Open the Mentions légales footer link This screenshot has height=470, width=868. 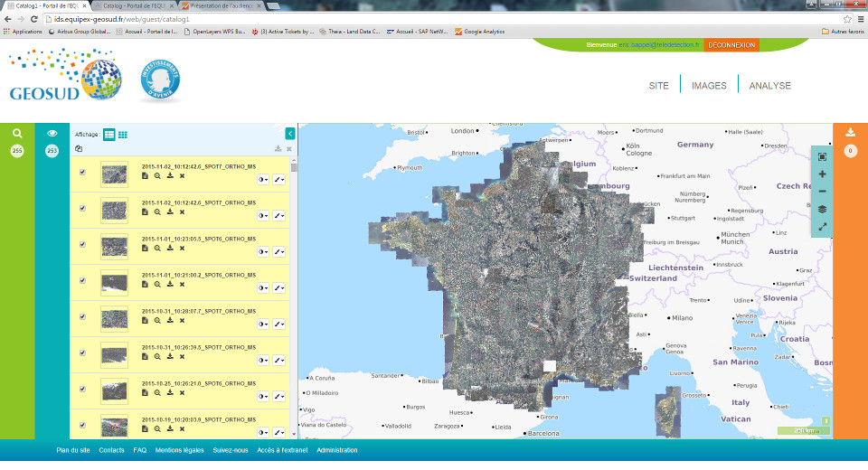point(179,450)
